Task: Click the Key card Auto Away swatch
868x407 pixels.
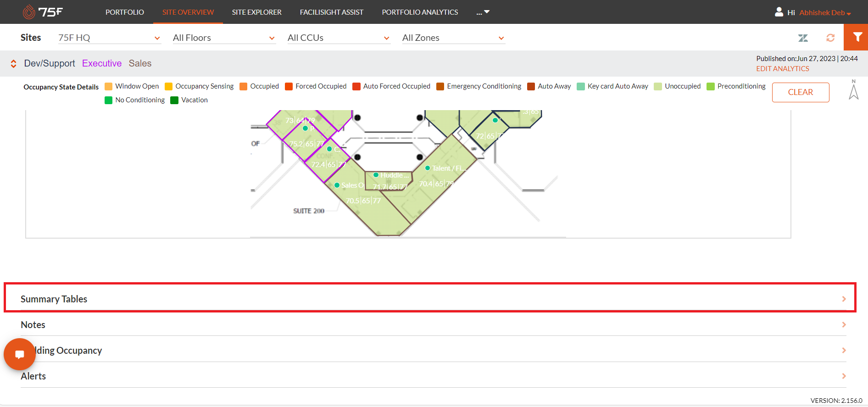Action: click(581, 86)
